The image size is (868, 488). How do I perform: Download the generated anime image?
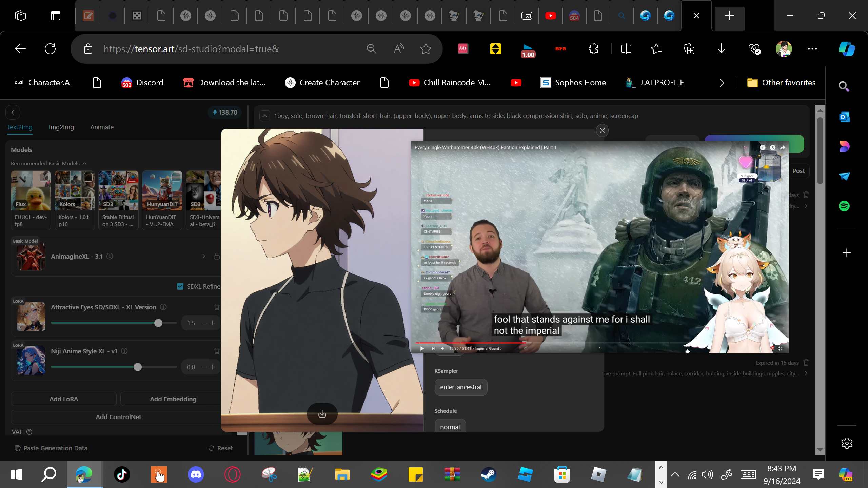coord(322,414)
